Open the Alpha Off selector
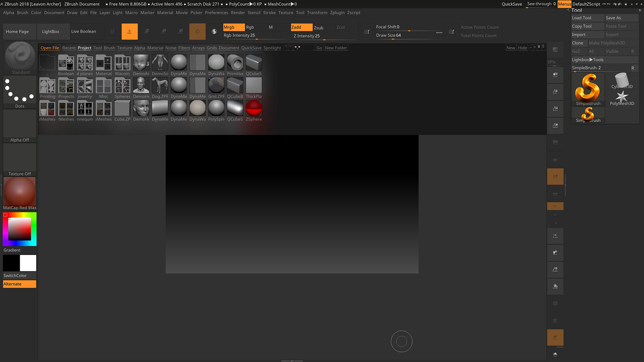Screen dimensions: 644x362 click(x=20, y=126)
